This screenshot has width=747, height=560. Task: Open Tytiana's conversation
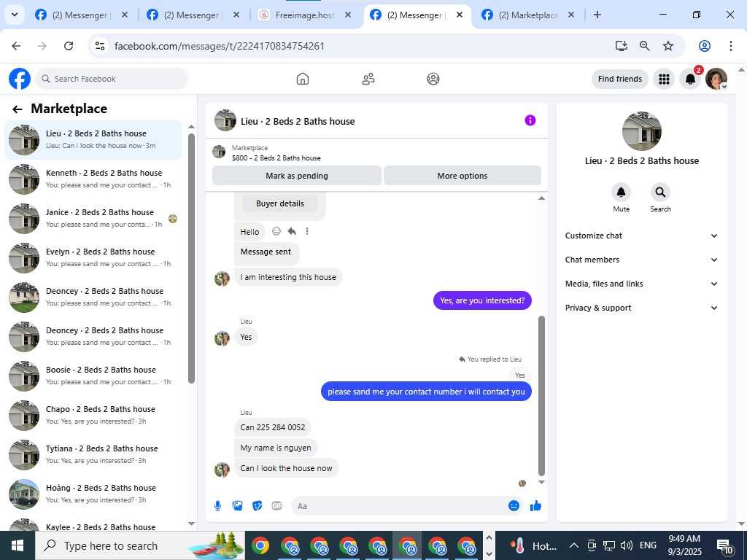(x=93, y=454)
